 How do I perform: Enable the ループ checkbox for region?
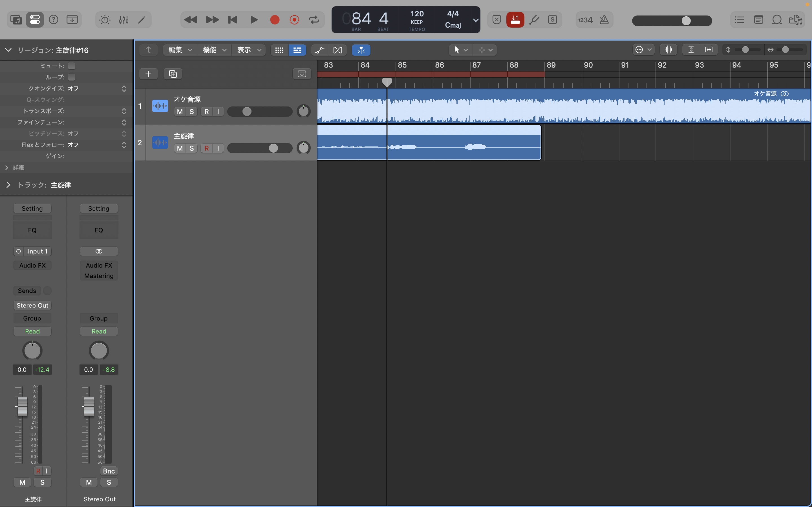click(x=71, y=77)
